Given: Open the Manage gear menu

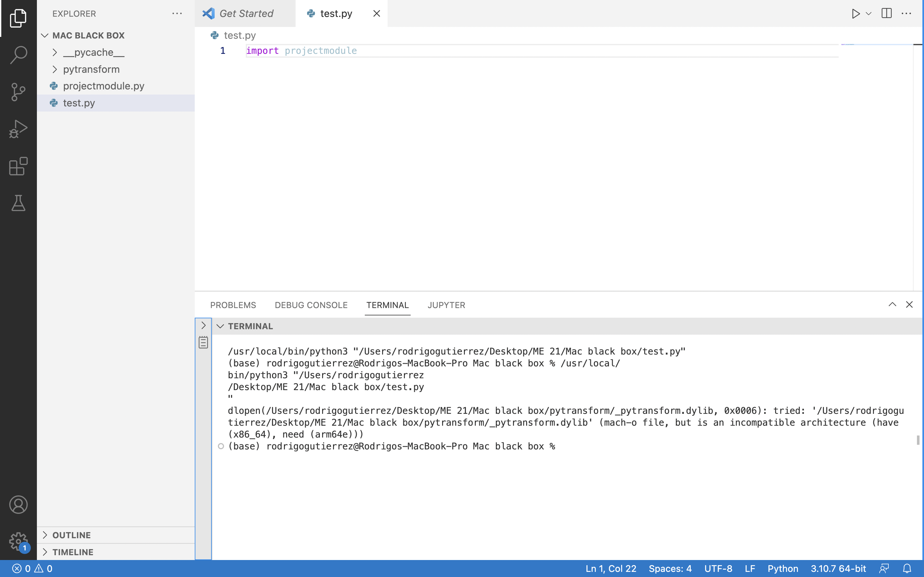Looking at the screenshot, I should pos(18,541).
